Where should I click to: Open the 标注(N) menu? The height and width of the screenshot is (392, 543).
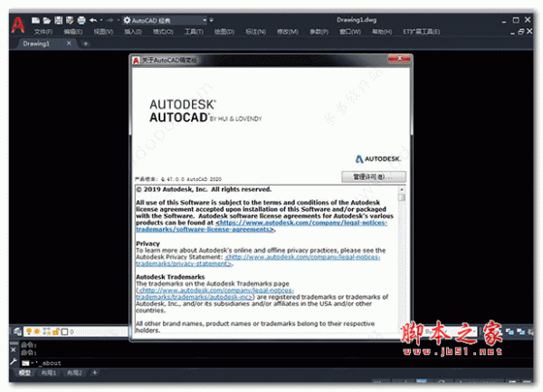tap(255, 32)
